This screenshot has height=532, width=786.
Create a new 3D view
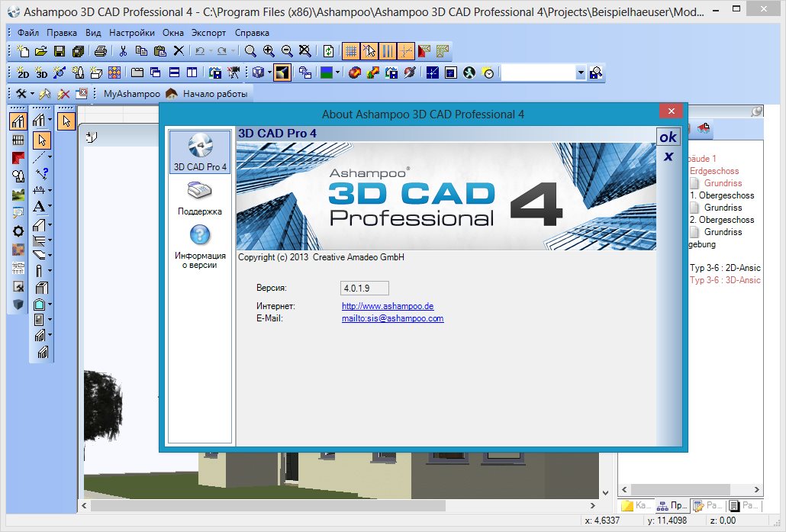tap(41, 73)
